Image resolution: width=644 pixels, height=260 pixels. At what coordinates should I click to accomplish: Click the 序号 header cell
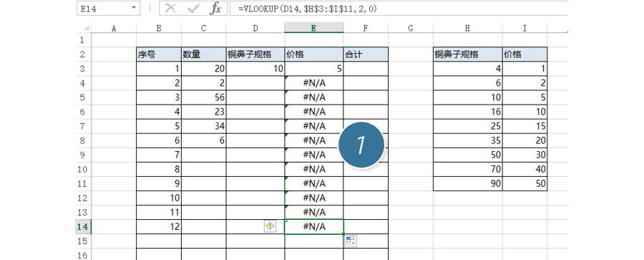[x=159, y=54]
